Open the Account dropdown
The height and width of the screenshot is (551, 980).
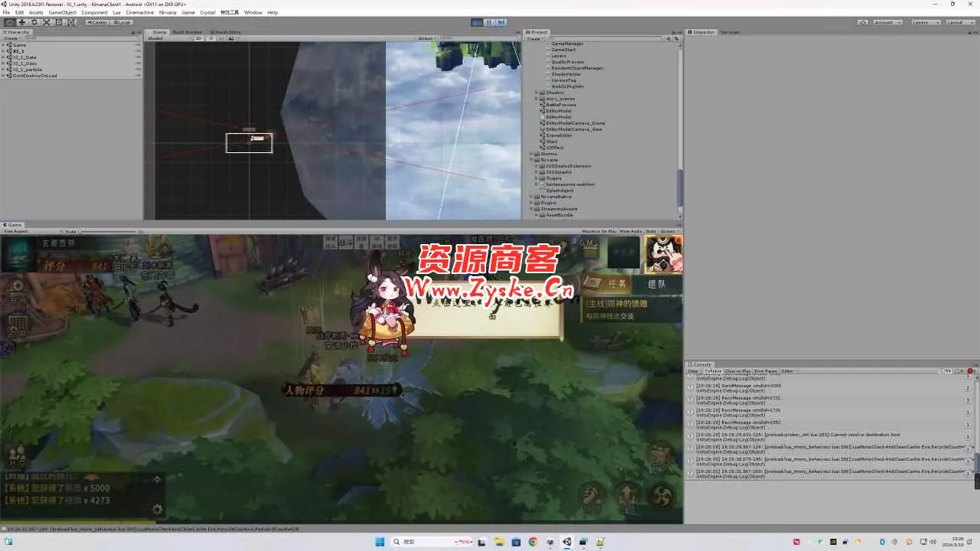887,22
